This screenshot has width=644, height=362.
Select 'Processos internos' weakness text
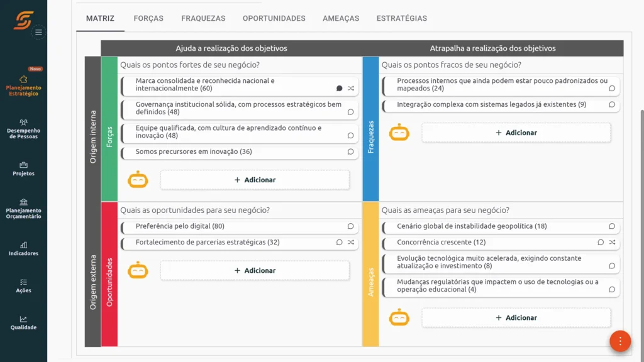coord(502,85)
